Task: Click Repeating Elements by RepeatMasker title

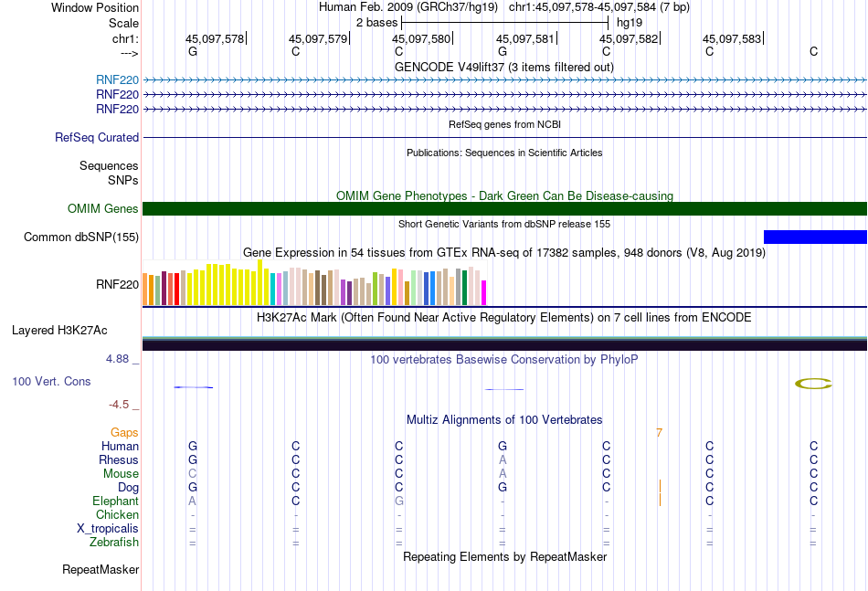Action: click(x=504, y=556)
